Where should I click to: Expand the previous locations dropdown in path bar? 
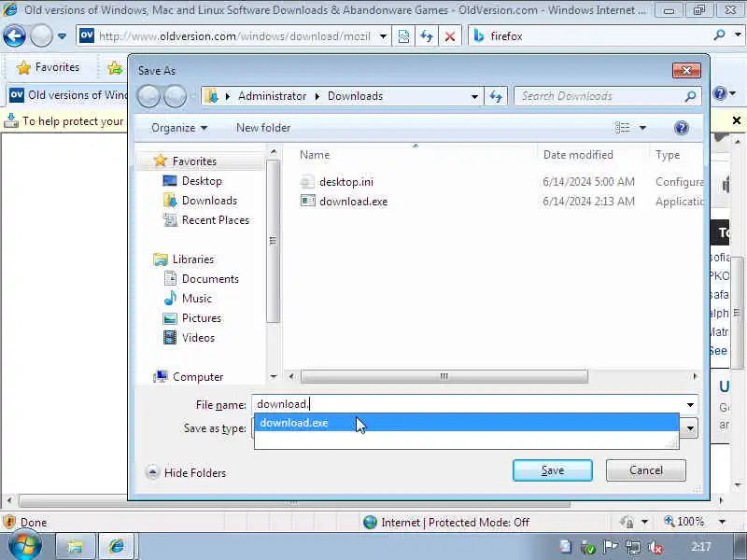click(x=474, y=97)
